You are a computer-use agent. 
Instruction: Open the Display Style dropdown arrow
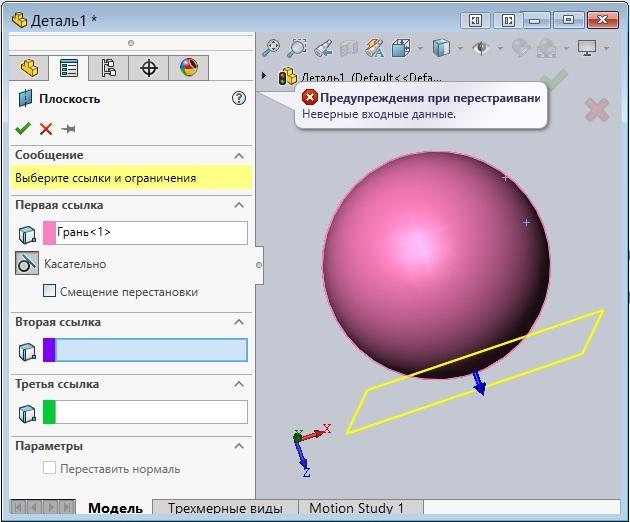click(460, 49)
